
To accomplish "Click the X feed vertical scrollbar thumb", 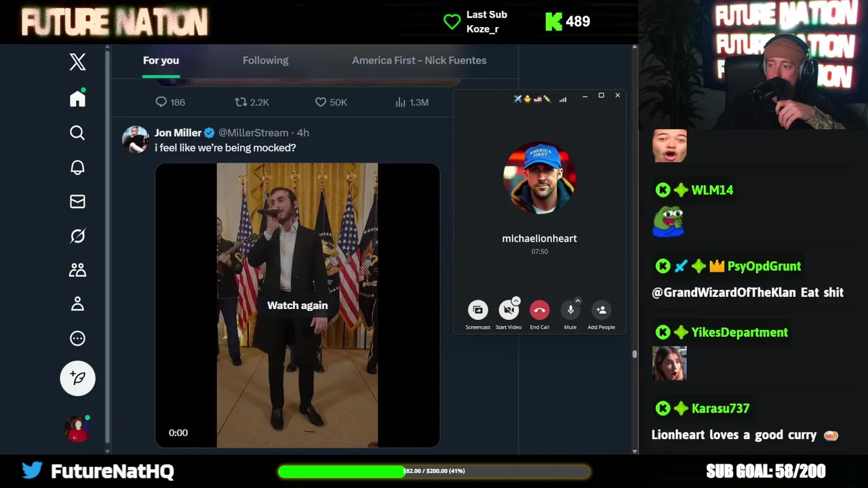I will (x=634, y=354).
